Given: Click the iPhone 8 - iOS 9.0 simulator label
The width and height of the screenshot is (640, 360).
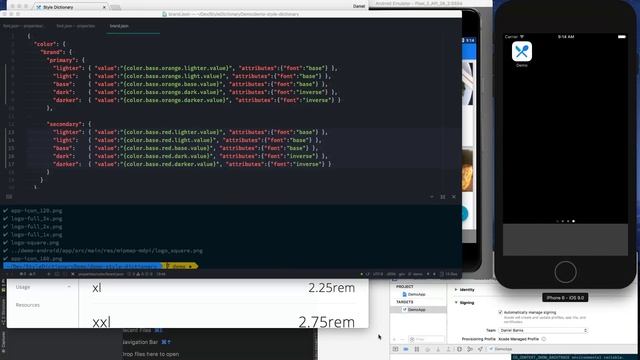Looking at the screenshot, I should pyautogui.click(x=565, y=298).
